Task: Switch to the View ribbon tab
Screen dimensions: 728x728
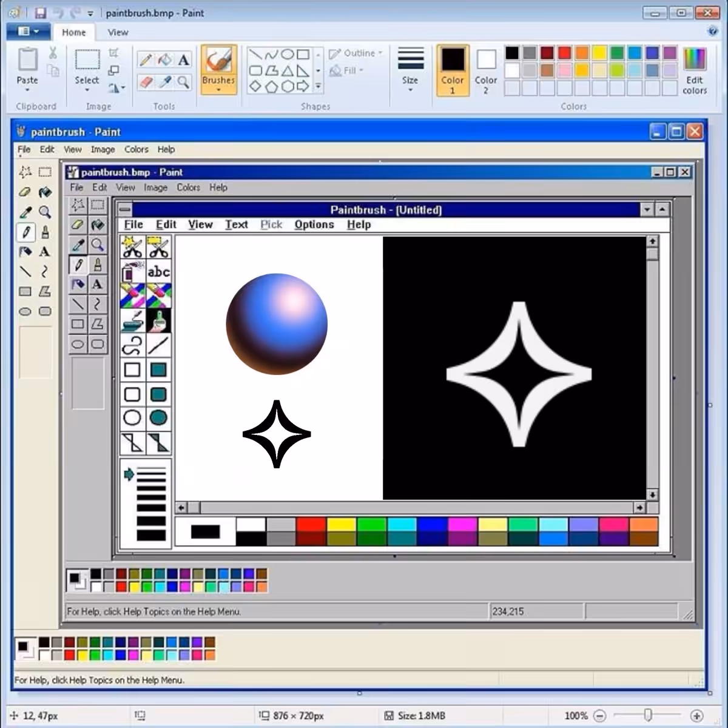Action: click(118, 32)
